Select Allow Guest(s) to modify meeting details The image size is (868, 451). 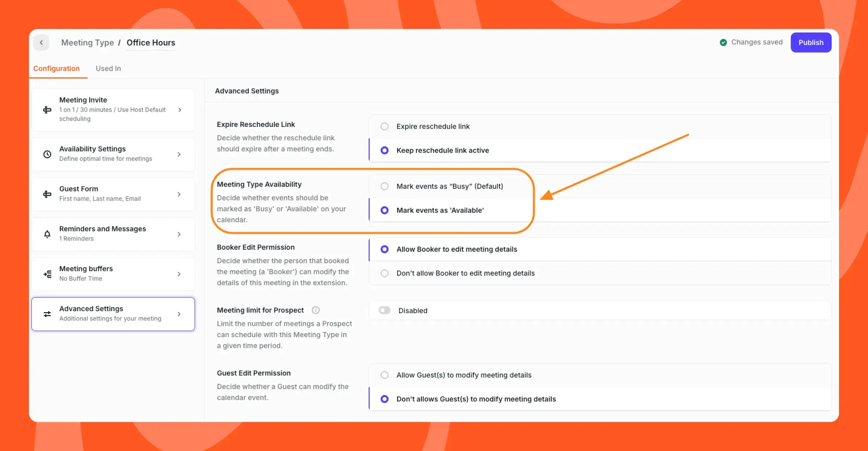pos(600,375)
